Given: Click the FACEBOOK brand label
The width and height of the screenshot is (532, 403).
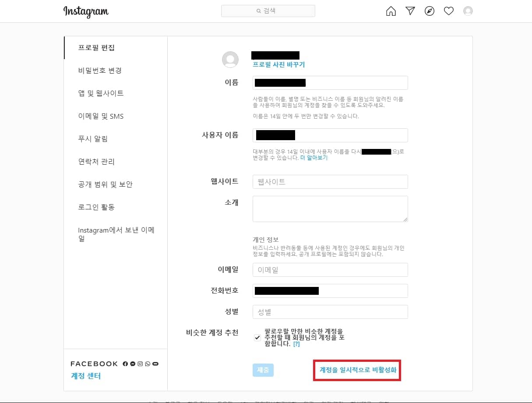Looking at the screenshot, I should [94, 364].
